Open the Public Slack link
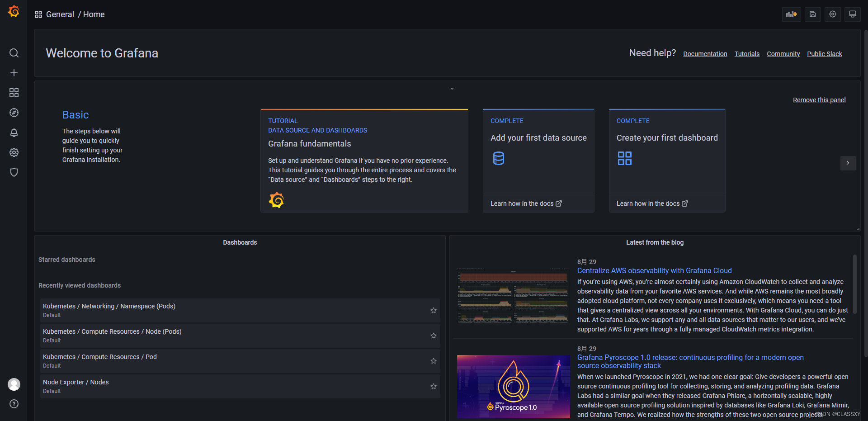Image resolution: width=868 pixels, height=421 pixels. pyautogui.click(x=825, y=54)
